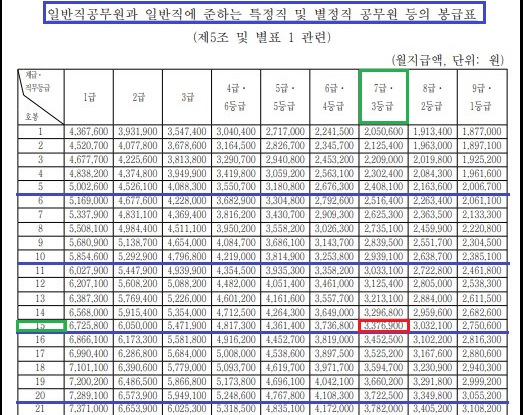Click the salary value 5,226,000
The width and height of the screenshot is (523, 415).
click(x=187, y=299)
